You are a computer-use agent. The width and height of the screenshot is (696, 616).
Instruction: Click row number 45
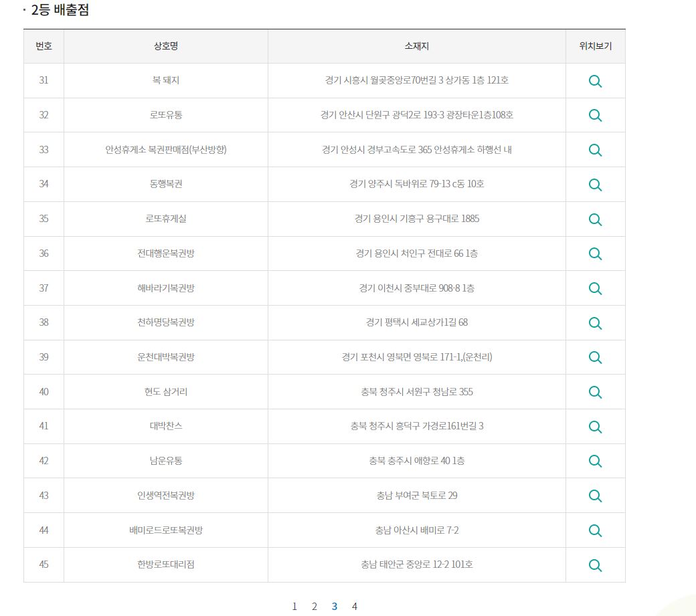click(43, 564)
